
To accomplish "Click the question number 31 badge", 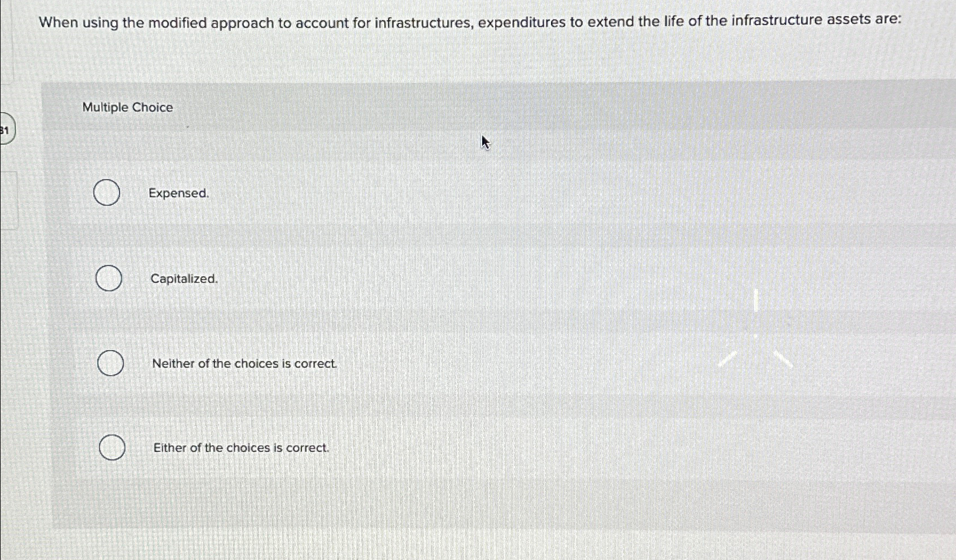I will (6, 129).
